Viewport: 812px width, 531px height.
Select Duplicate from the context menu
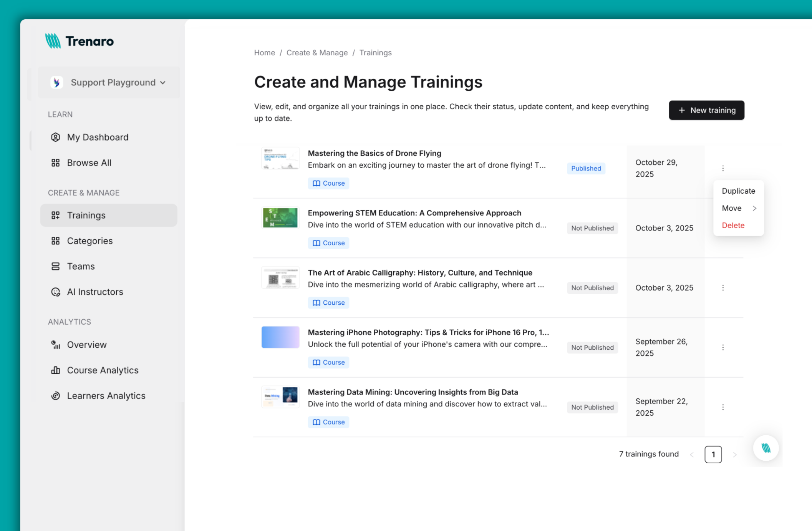(738, 191)
